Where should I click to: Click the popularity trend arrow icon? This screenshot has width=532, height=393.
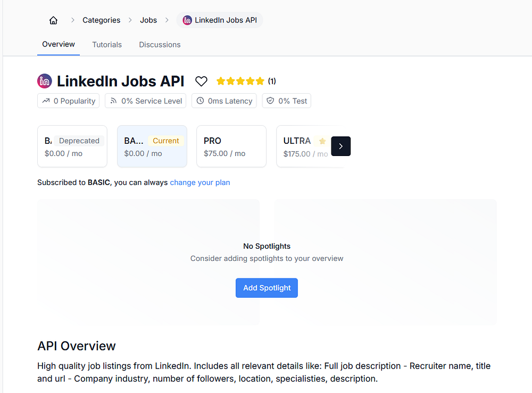pos(46,101)
